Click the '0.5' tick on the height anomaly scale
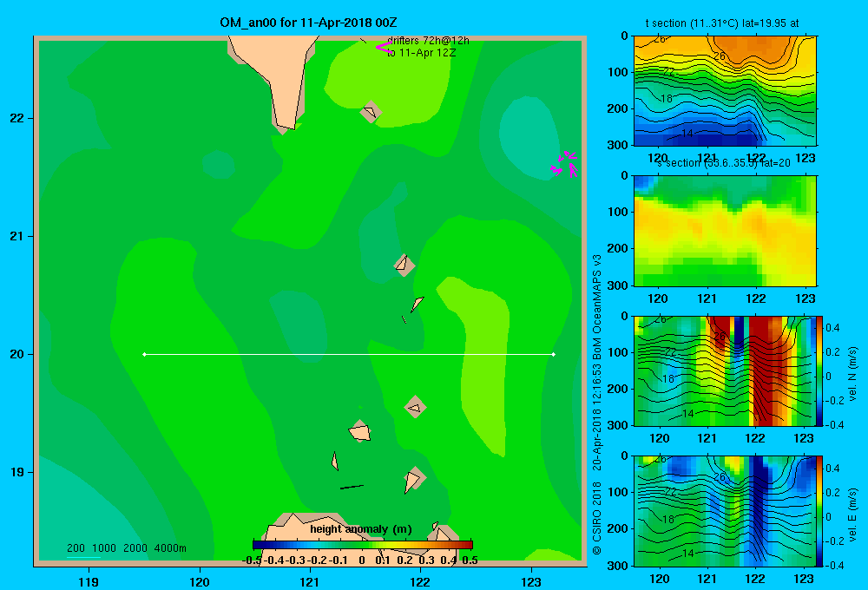 click(x=470, y=560)
